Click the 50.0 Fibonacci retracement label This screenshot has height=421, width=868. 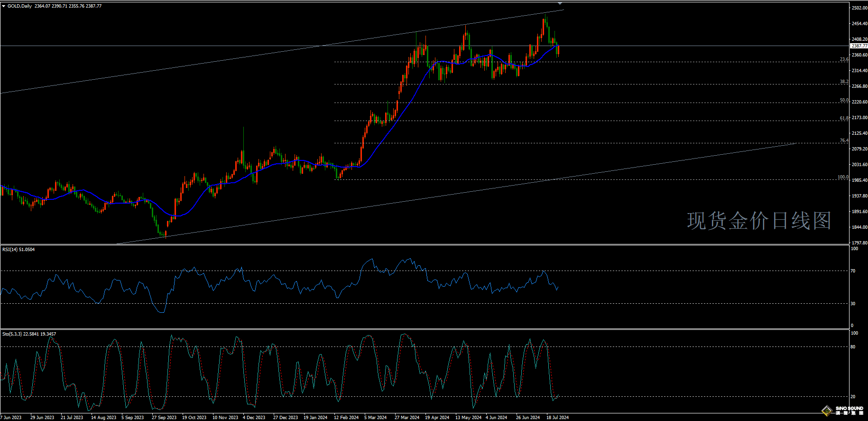tap(844, 100)
